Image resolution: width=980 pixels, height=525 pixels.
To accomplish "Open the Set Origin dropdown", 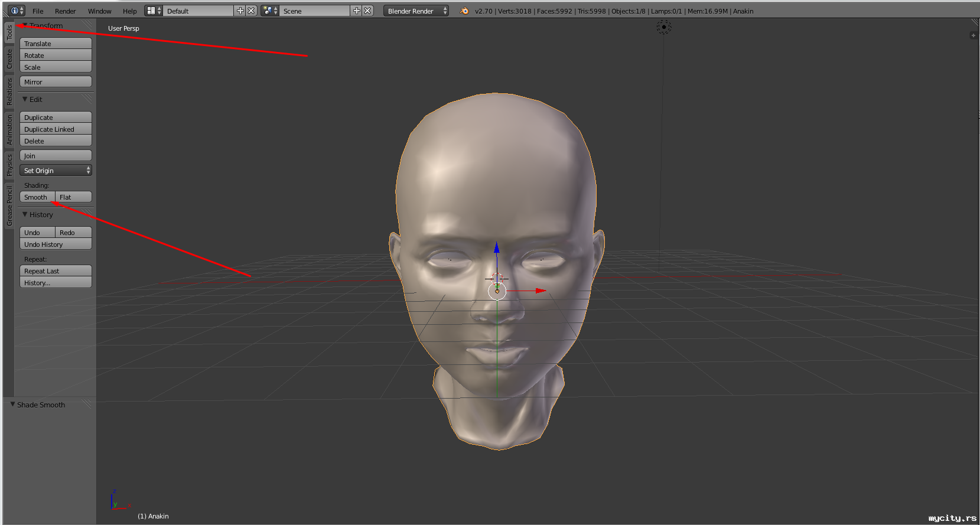I will pos(56,171).
